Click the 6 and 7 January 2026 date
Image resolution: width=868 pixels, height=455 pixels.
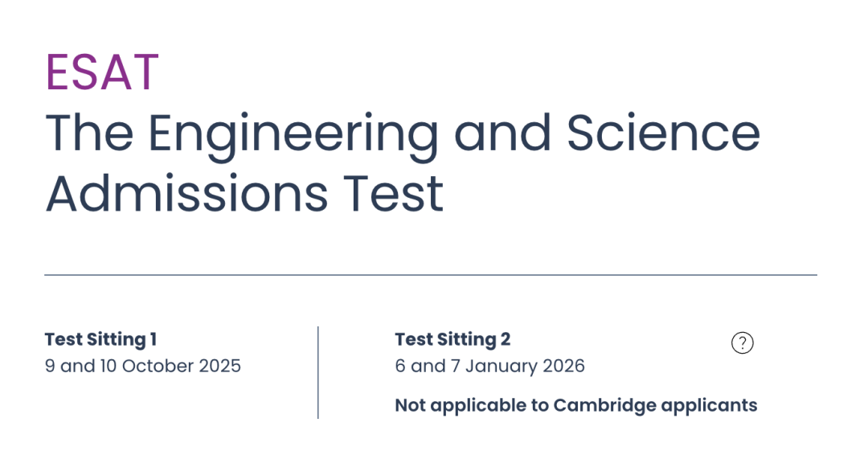[490, 367]
